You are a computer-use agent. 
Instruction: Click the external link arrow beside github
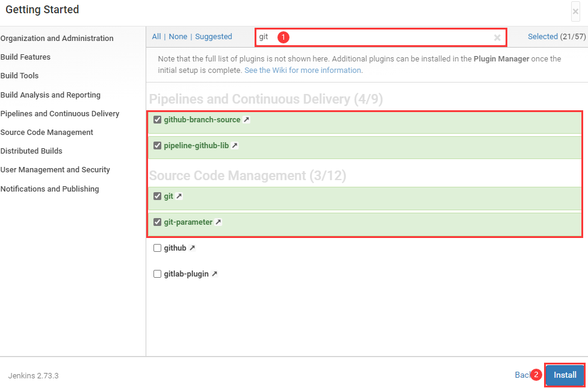(193, 248)
